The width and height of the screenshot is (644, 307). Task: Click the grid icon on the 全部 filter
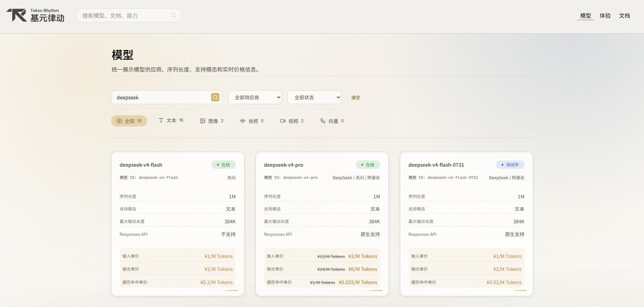coord(119,121)
